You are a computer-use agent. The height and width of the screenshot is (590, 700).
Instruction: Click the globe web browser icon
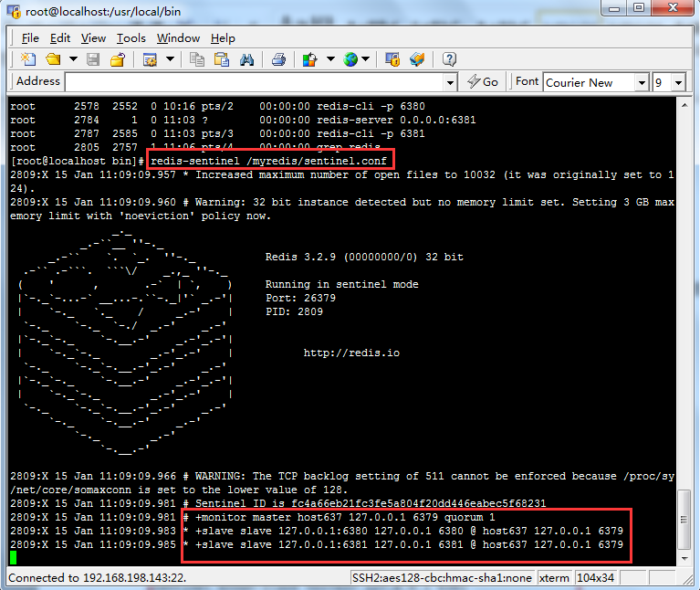click(x=350, y=59)
